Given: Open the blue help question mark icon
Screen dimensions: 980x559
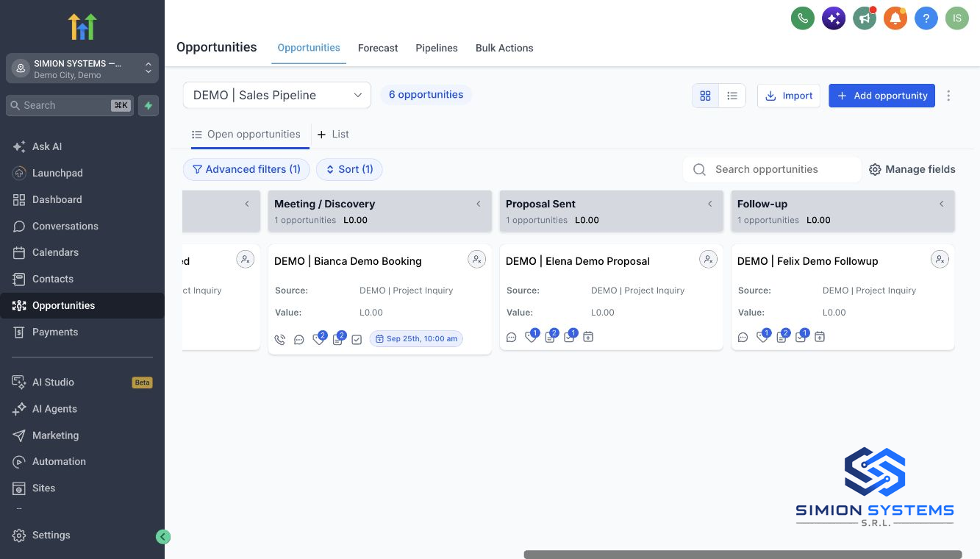Looking at the screenshot, I should 926,18.
